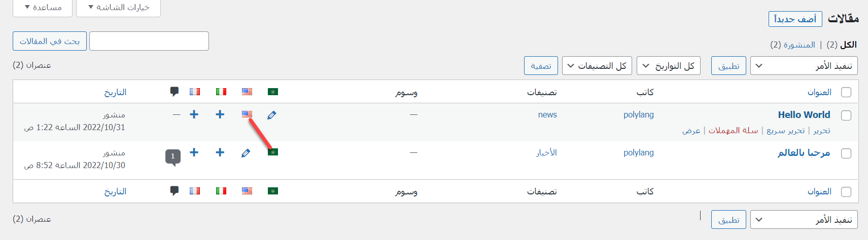
Task: Click the Arabic flag icon in مرحبا بالعالم row
Action: 273,152
